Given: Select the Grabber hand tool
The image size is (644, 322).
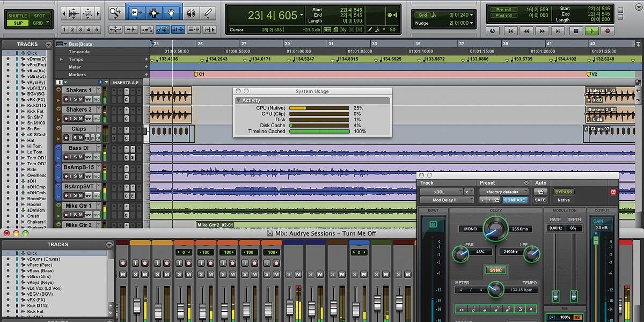Looking at the screenshot, I should point(172,12).
